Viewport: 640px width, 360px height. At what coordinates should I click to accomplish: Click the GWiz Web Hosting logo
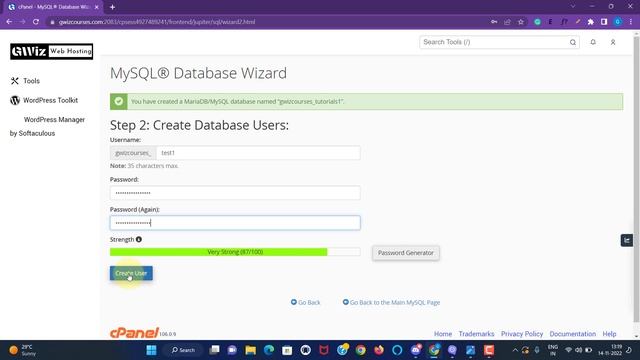click(51, 51)
